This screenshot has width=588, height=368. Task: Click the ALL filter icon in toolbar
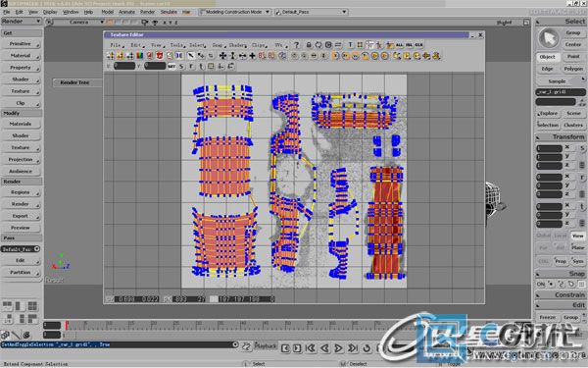click(x=400, y=45)
